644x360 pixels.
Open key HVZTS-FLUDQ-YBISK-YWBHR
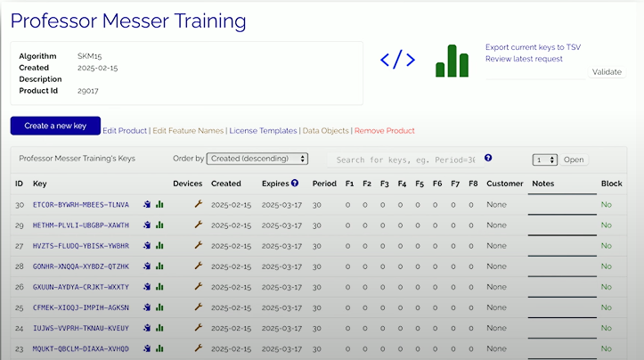[x=81, y=246]
